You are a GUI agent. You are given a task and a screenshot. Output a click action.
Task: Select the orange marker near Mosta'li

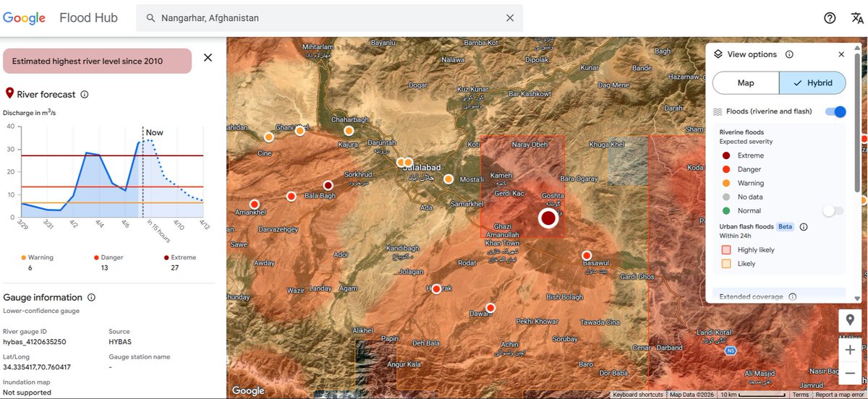click(448, 179)
